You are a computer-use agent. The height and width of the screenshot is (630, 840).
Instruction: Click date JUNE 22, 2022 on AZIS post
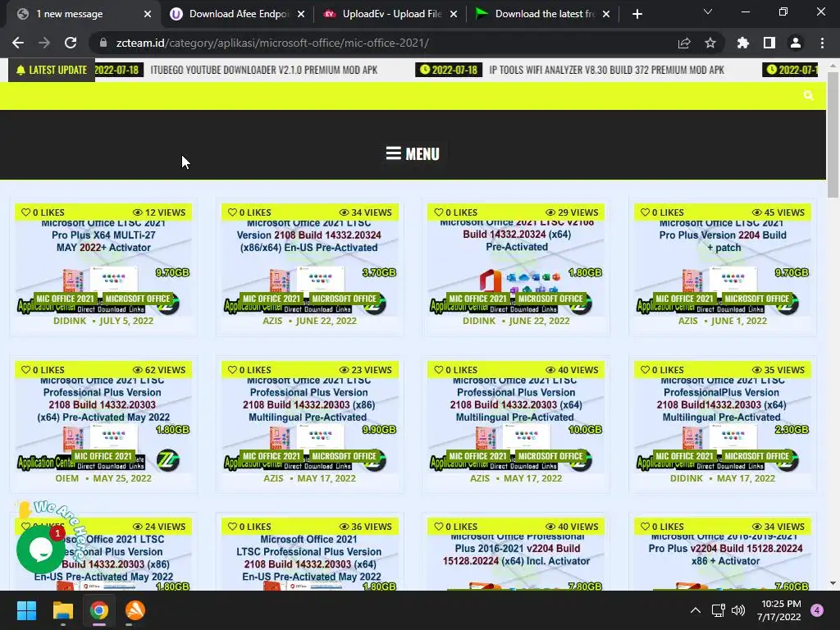pyautogui.click(x=326, y=321)
